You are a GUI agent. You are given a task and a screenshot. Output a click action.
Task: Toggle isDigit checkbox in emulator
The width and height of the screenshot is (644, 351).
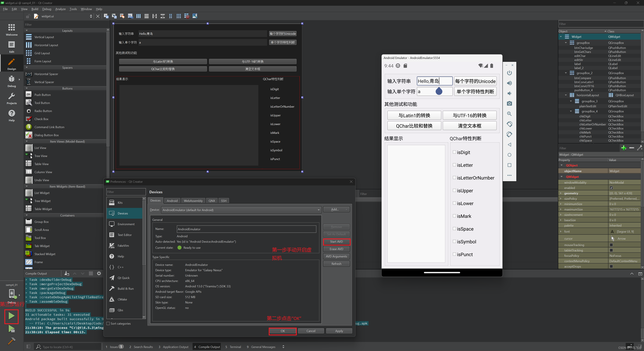pyautogui.click(x=454, y=152)
